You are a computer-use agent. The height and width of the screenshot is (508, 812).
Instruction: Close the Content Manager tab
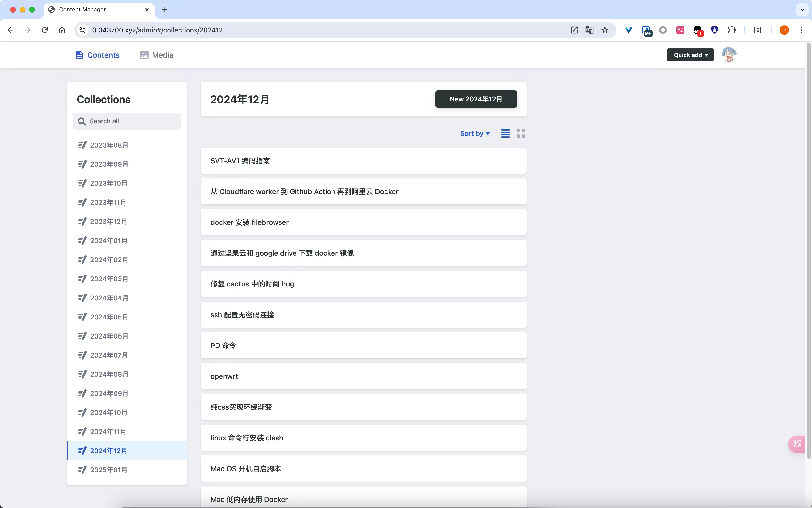coord(147,10)
